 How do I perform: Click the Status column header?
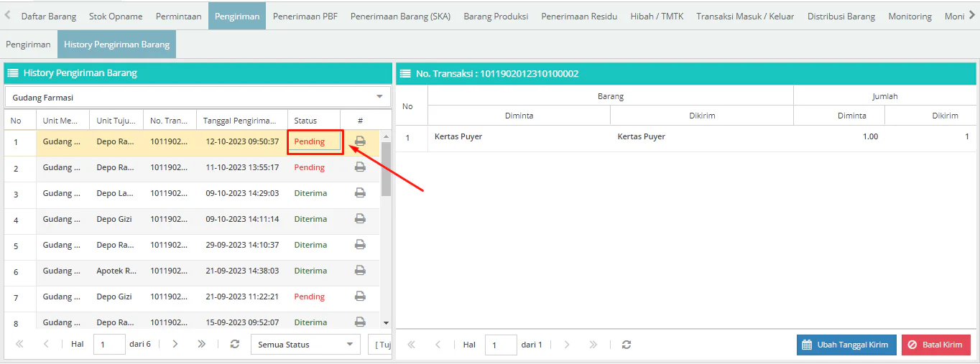click(x=314, y=120)
